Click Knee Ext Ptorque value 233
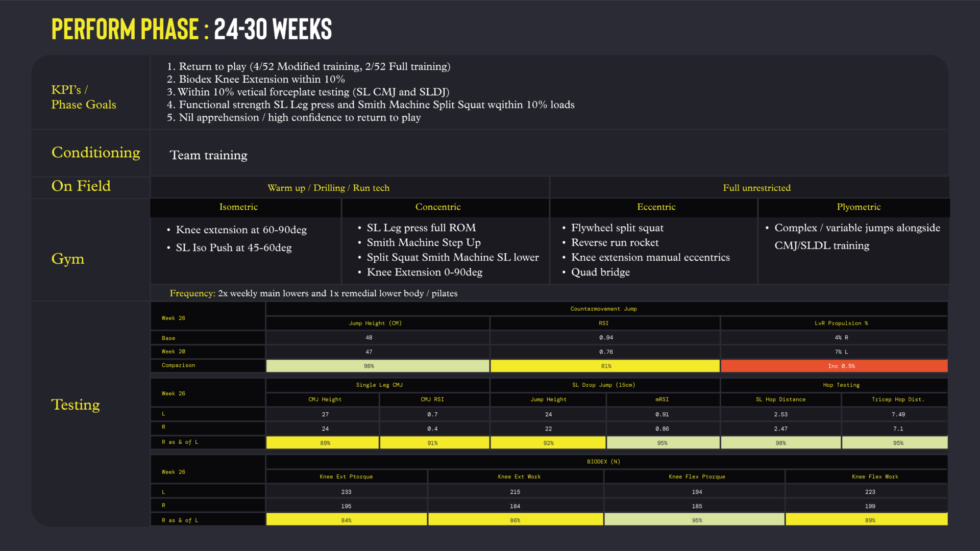Image resolution: width=980 pixels, height=551 pixels. click(x=346, y=492)
